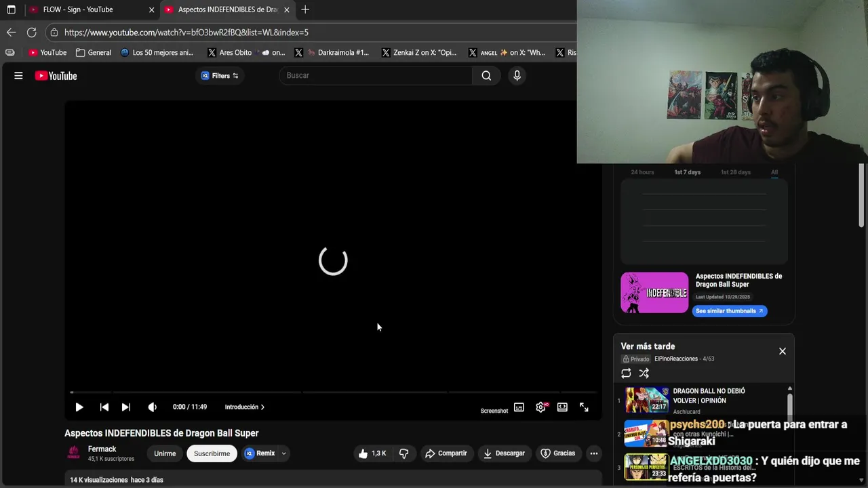Open player settings gear

[x=540, y=407]
